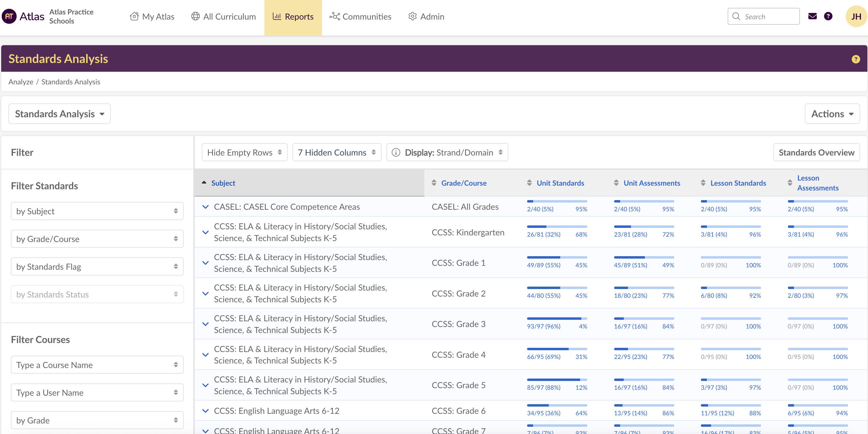
Task: Expand the CASEL Core Competence Areas row
Action: (x=205, y=207)
